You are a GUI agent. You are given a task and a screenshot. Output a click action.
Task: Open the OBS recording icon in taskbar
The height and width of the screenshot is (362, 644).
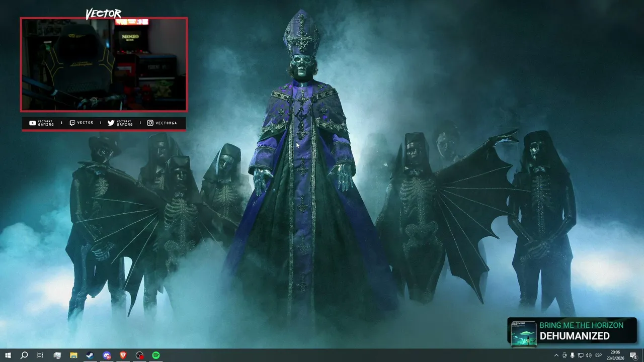[x=140, y=355]
